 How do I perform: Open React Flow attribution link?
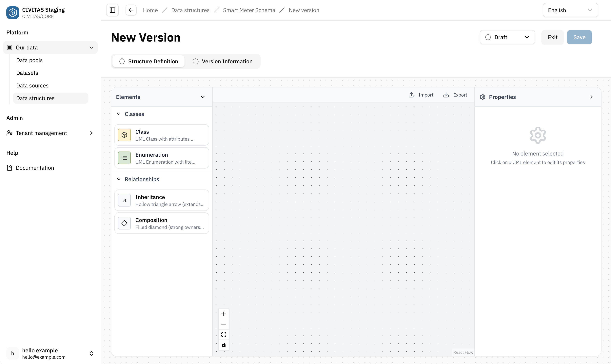pos(463,352)
